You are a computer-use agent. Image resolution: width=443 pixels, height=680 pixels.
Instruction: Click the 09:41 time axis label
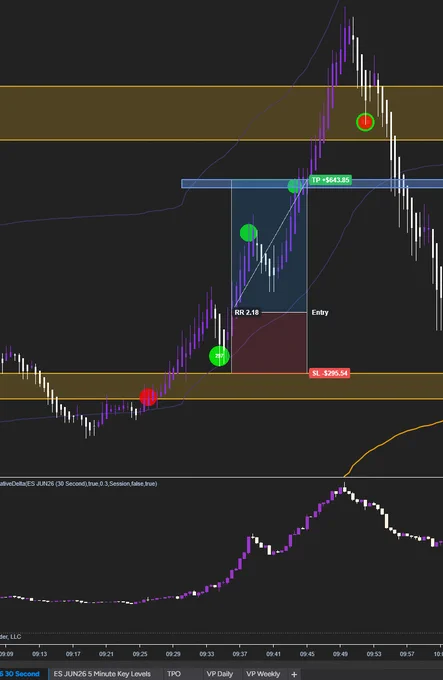[x=274, y=654]
